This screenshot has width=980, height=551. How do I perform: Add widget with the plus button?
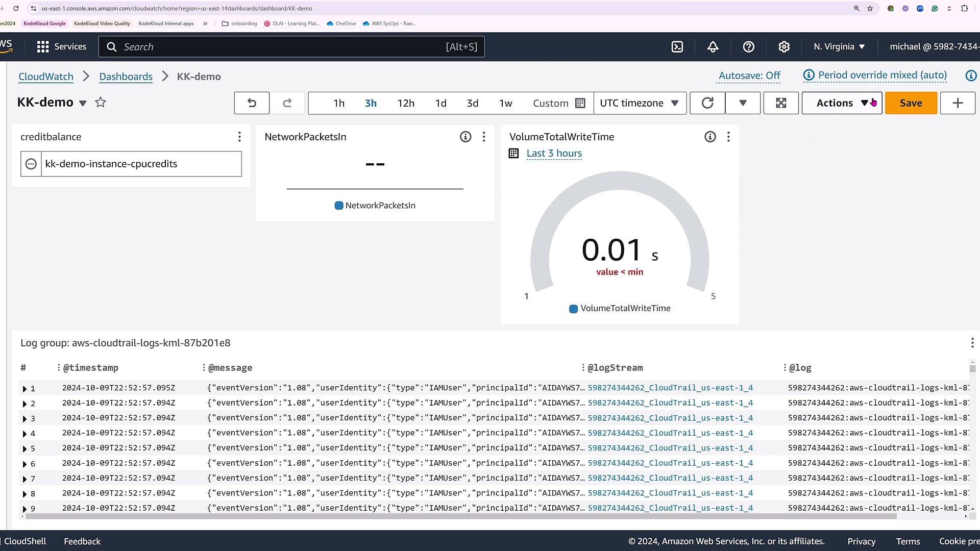[958, 103]
